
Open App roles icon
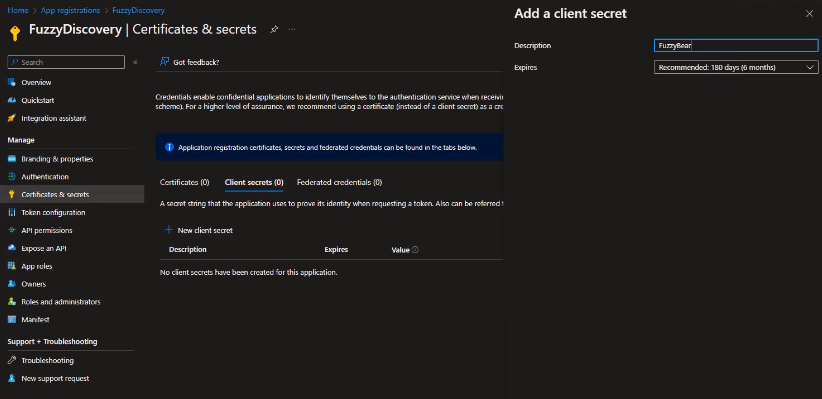click(x=12, y=266)
